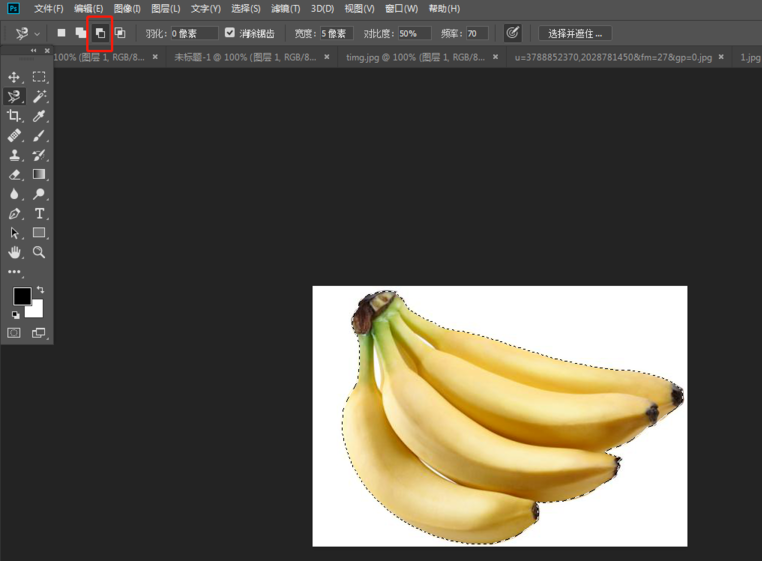Select the Horizontal Type tool
The height and width of the screenshot is (561, 762).
(x=39, y=213)
